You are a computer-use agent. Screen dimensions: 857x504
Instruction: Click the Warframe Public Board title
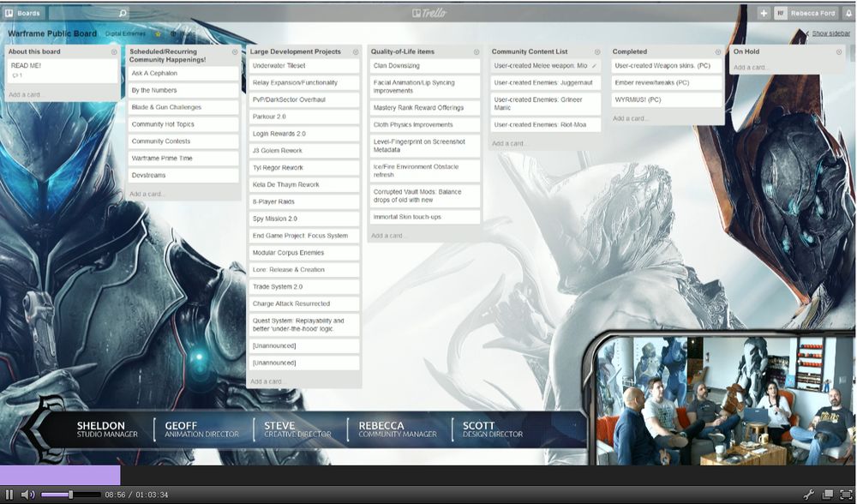[52, 33]
